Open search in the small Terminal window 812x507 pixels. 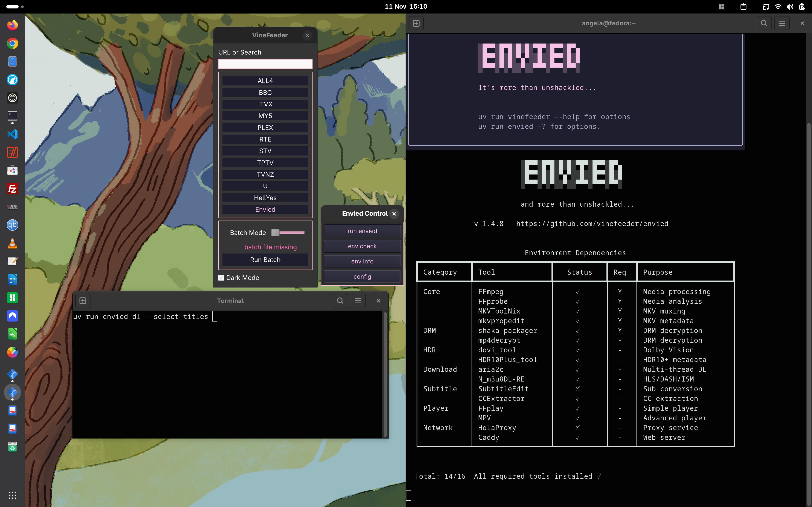tap(340, 301)
